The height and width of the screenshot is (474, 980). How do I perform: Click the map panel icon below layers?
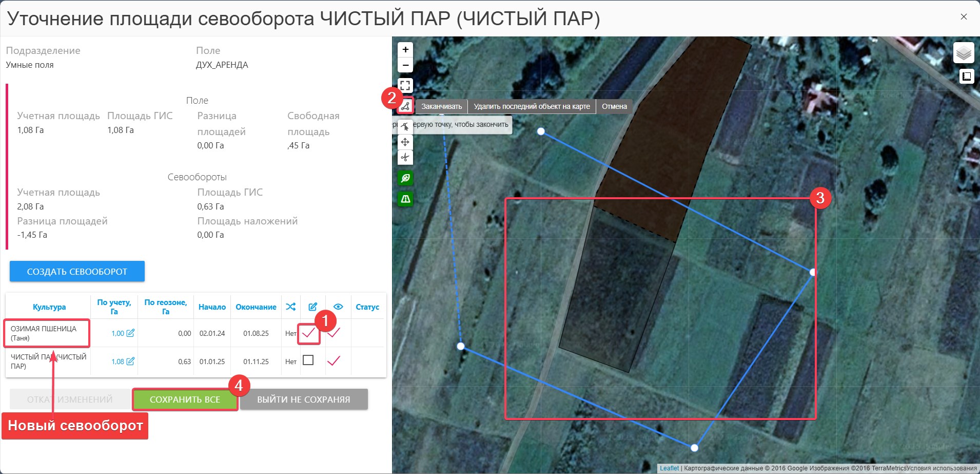coord(967,77)
